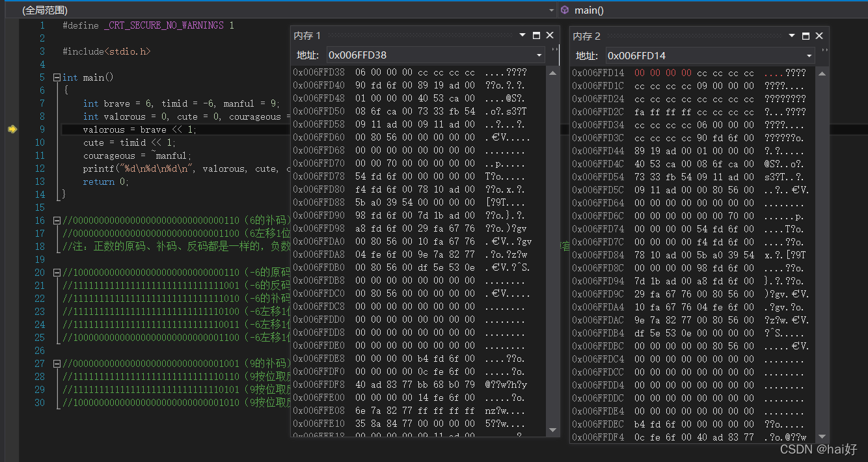Click scroll-down arrow in 内存 2
Image resolution: width=868 pixels, height=462 pixels.
click(x=822, y=437)
